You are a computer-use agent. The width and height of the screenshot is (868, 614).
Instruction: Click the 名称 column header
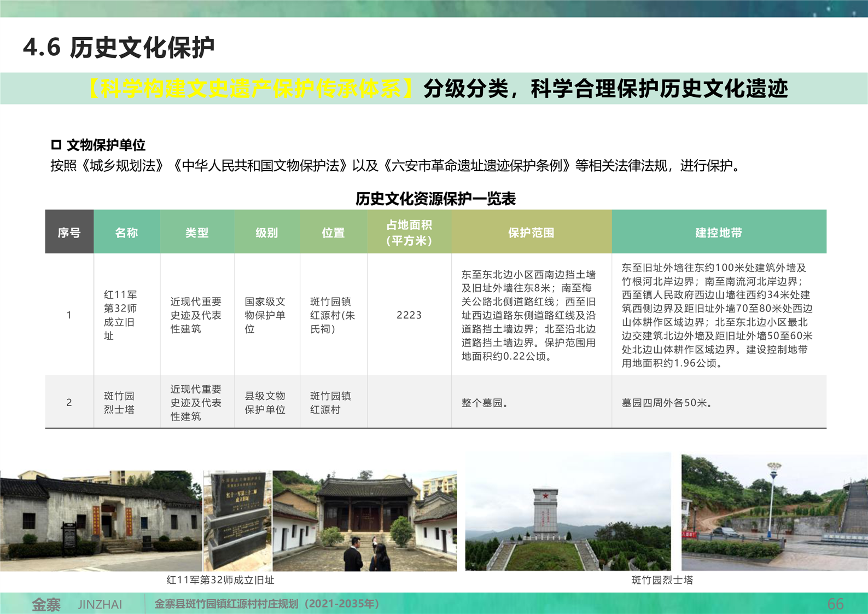[x=126, y=232]
